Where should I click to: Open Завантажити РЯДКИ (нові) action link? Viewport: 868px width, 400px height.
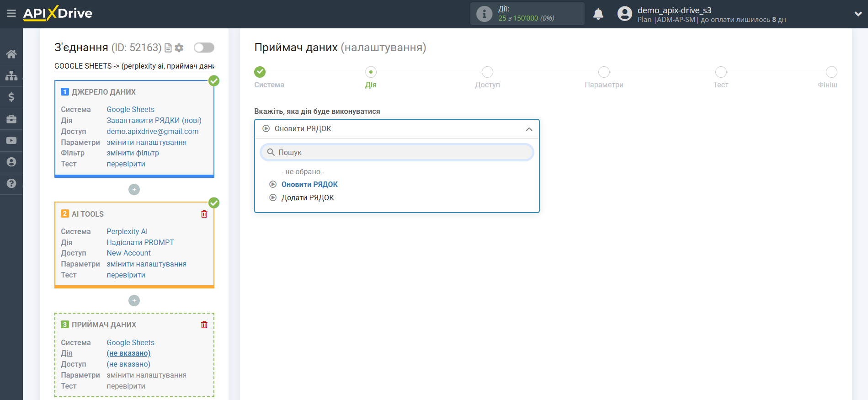(x=154, y=120)
